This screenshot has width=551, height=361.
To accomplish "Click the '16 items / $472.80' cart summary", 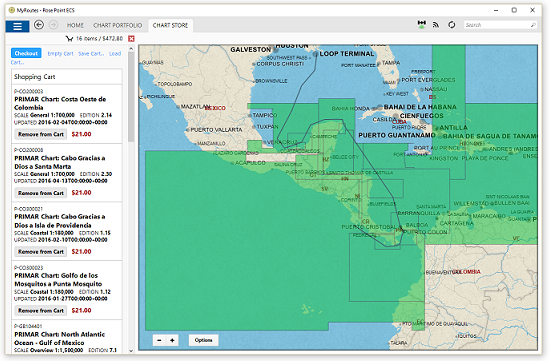I will click(x=99, y=39).
